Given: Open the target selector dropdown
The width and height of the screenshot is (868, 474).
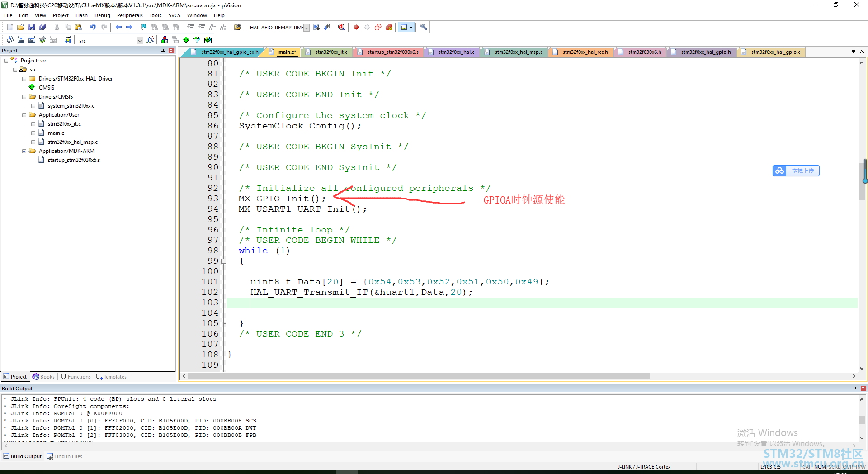Looking at the screenshot, I should [x=140, y=40].
